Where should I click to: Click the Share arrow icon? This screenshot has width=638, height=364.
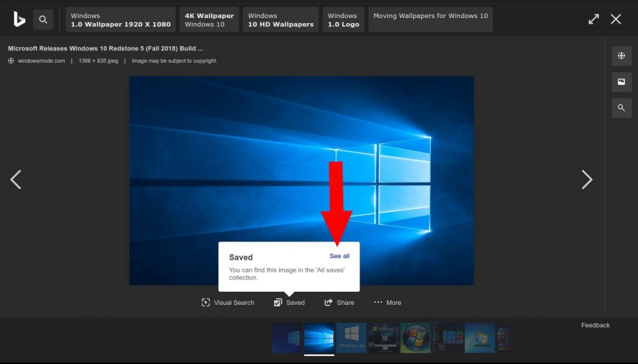pos(328,302)
